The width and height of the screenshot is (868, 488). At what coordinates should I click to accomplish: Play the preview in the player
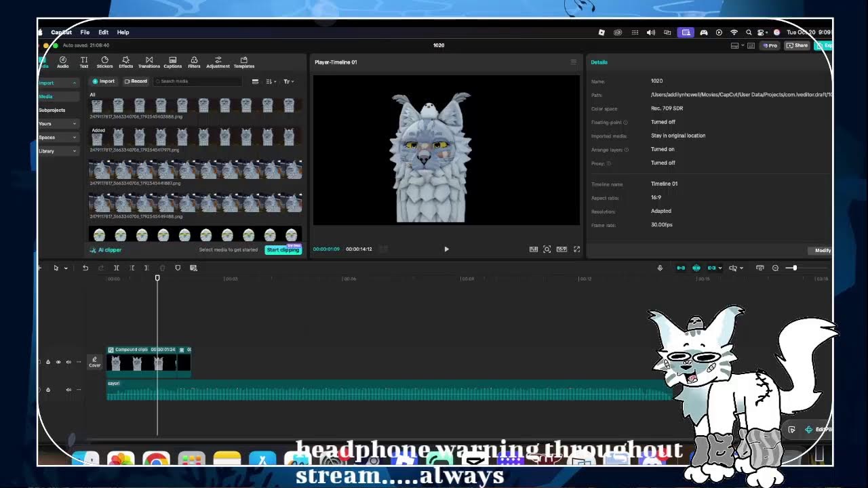pos(446,249)
